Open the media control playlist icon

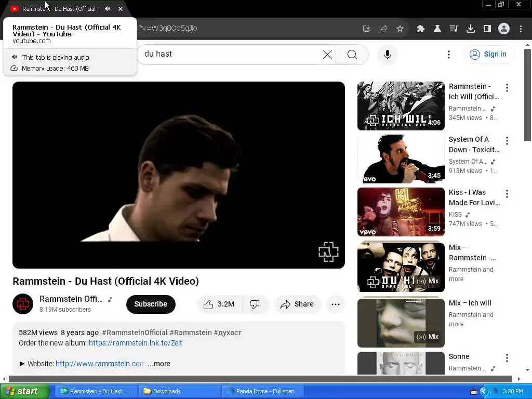tap(454, 29)
